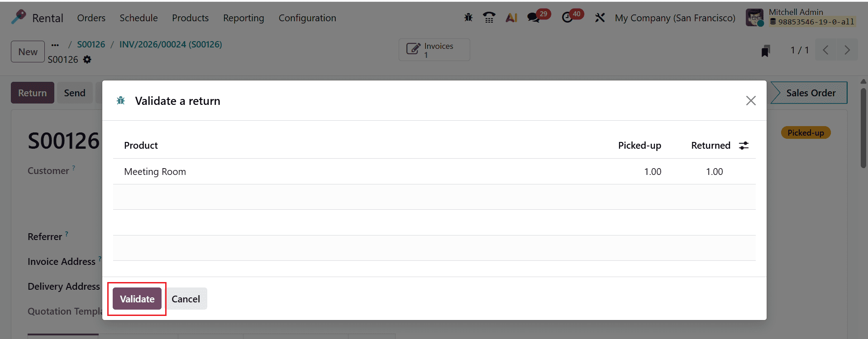The image size is (868, 339).
Task: View the 40 pending activities
Action: pyautogui.click(x=568, y=17)
